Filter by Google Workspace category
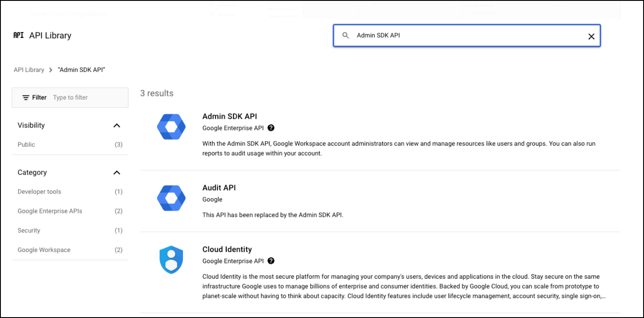 point(44,250)
